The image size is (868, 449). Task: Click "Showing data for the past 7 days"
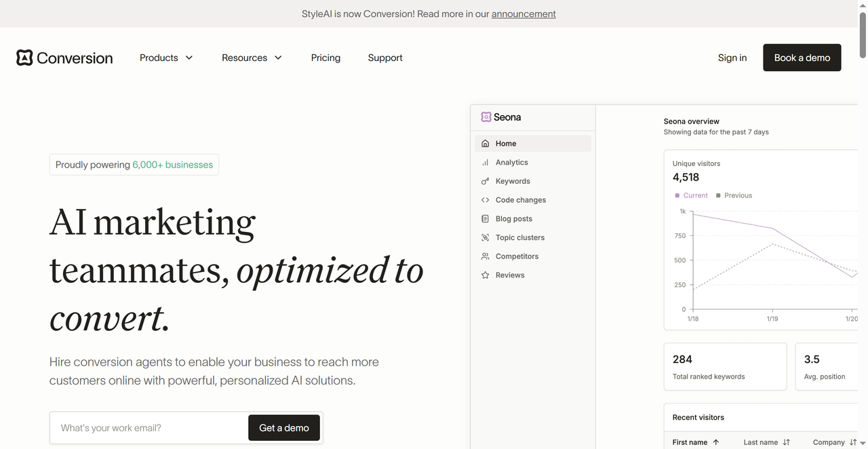pyautogui.click(x=716, y=132)
